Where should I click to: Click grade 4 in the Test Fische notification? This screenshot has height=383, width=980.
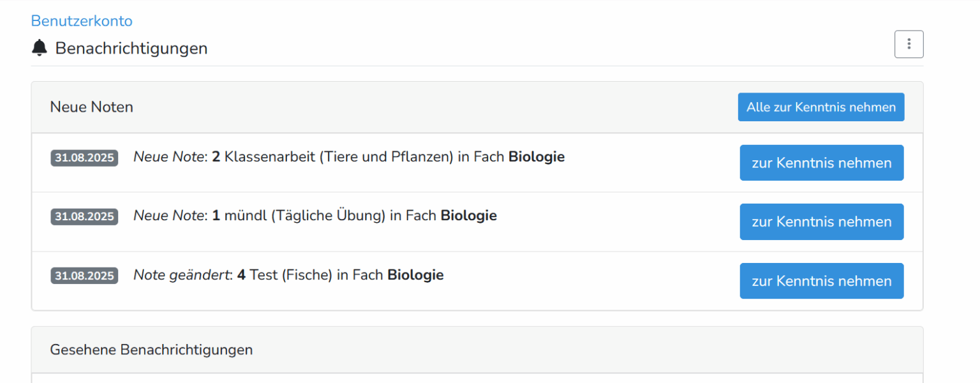coord(241,275)
